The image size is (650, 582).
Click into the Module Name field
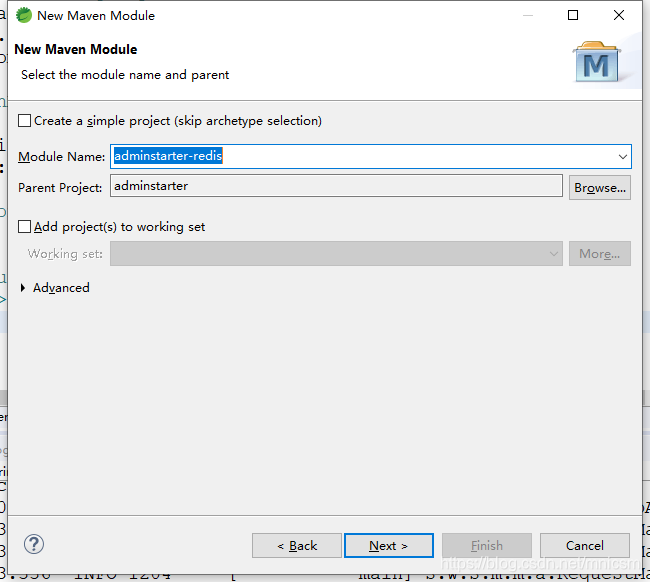tap(371, 156)
